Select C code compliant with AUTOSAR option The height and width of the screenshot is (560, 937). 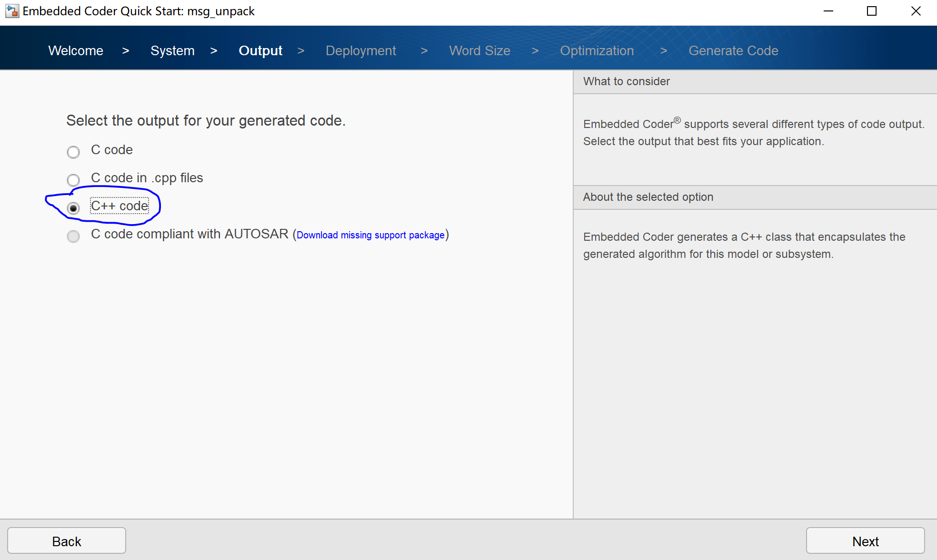pyautogui.click(x=73, y=236)
